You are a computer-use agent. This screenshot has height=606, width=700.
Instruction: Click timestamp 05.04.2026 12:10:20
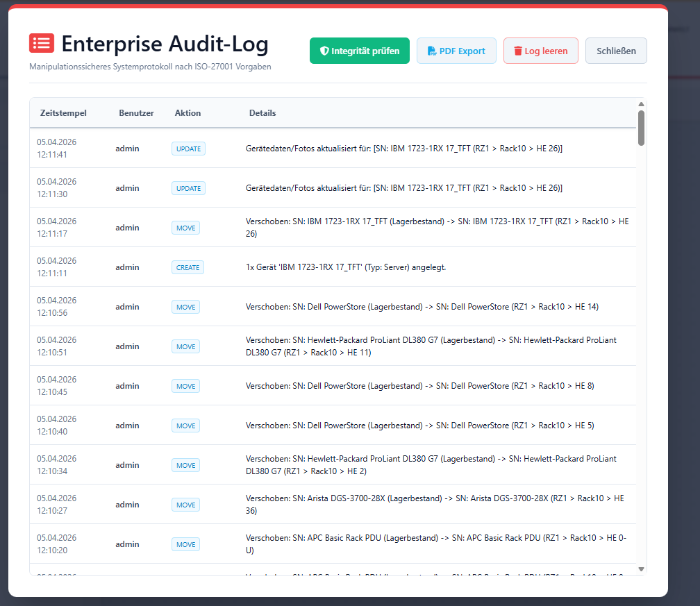pos(57,544)
